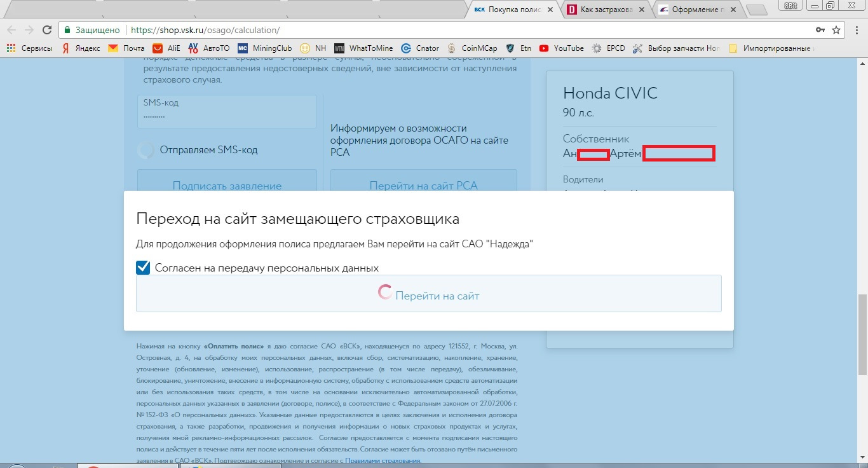Screen dimensions: 868x468
Task: Open the YouTube bookmark
Action: 561,48
